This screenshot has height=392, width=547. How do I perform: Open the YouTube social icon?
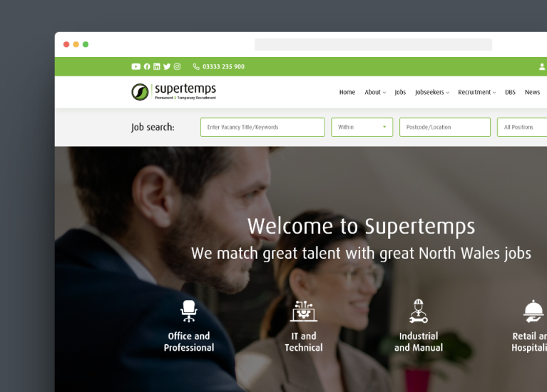[136, 66]
